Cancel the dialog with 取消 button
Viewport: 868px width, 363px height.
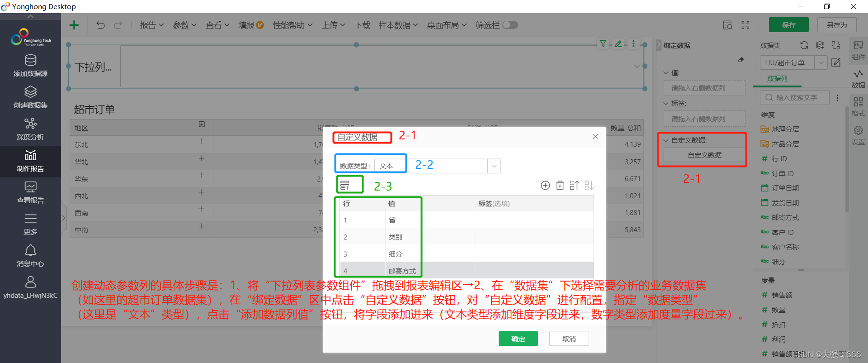[569, 339]
